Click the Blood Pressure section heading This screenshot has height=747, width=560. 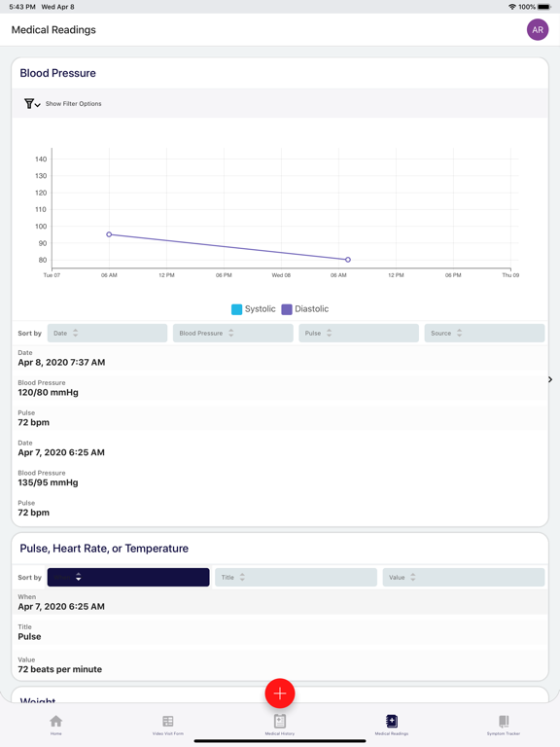(x=57, y=73)
